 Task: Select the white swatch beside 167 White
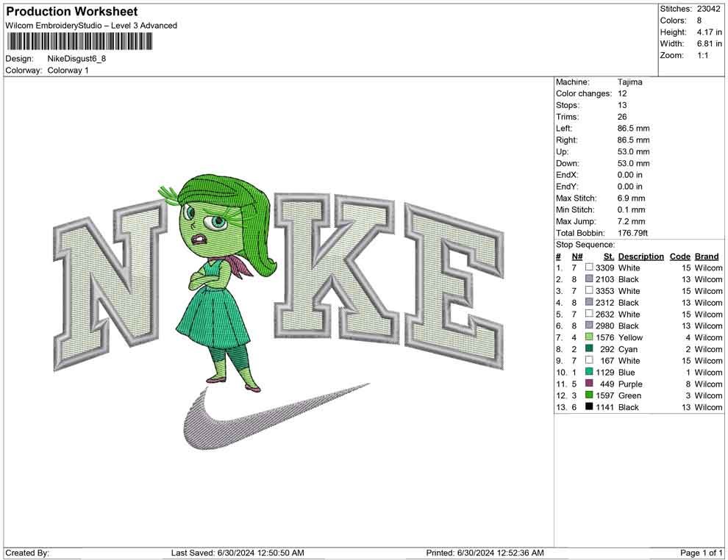coord(589,360)
